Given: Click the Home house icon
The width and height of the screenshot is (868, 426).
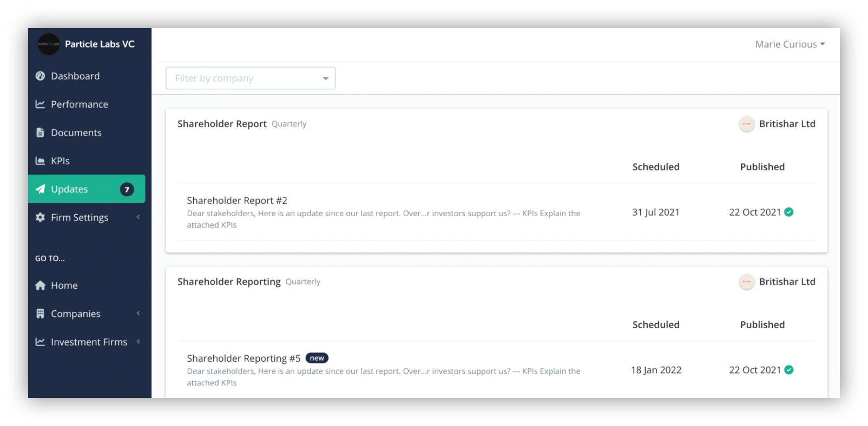Looking at the screenshot, I should [x=40, y=285].
